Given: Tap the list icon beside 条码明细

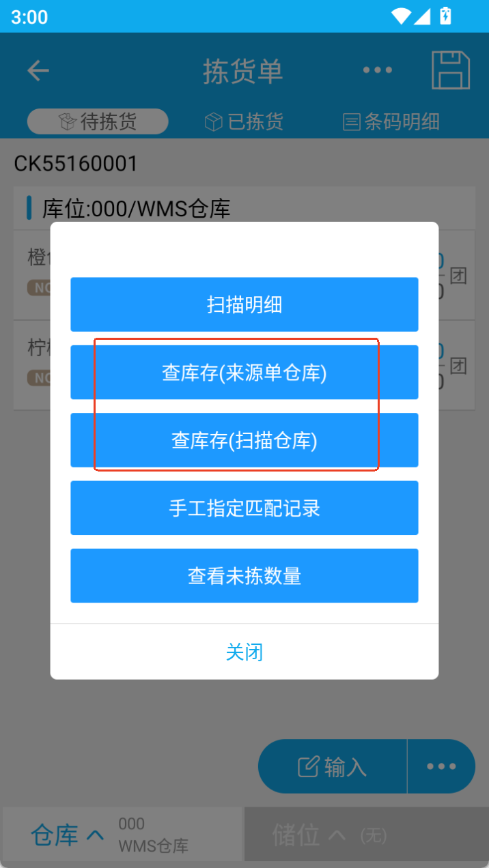Looking at the screenshot, I should 352,123.
